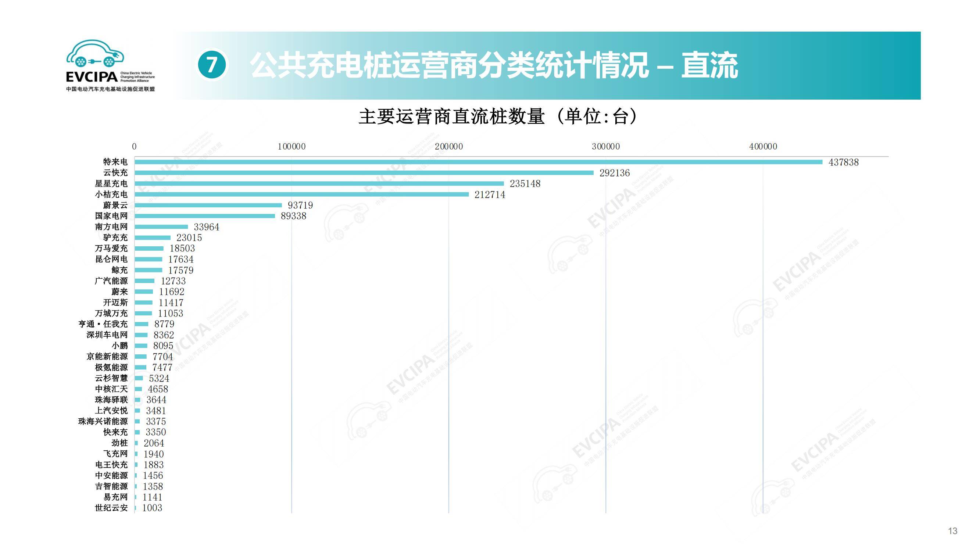The image size is (980, 551).
Task: Click the category label 开迈斯
Action: 115,303
